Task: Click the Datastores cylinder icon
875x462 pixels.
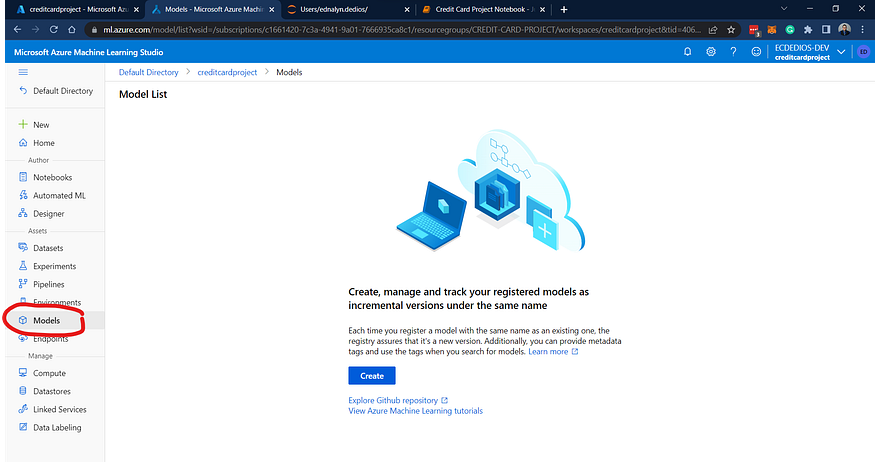Action: click(x=23, y=391)
